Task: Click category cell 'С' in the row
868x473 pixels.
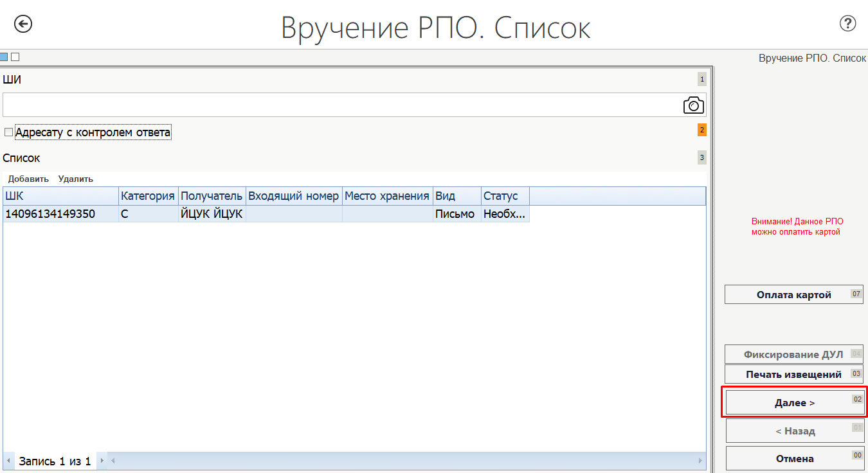Action: pyautogui.click(x=149, y=214)
